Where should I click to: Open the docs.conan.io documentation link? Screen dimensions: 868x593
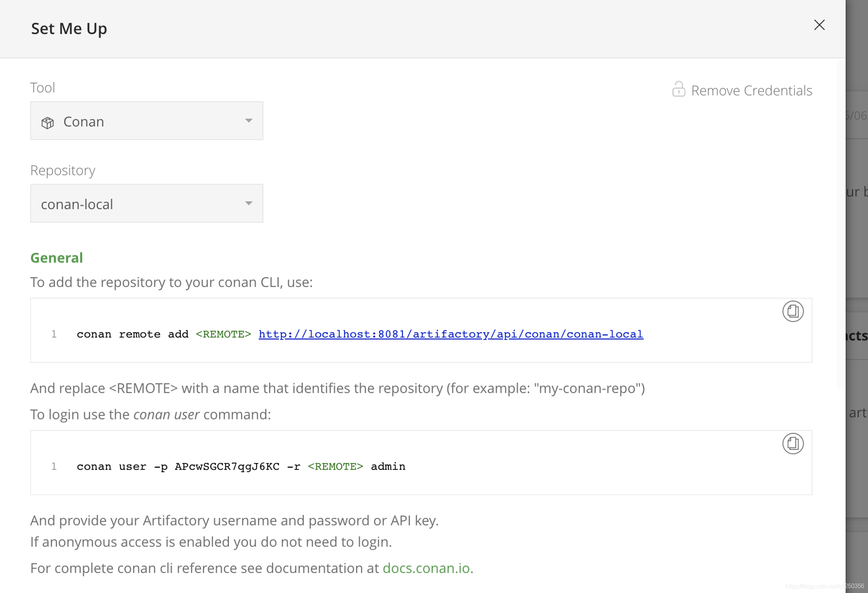click(x=426, y=568)
